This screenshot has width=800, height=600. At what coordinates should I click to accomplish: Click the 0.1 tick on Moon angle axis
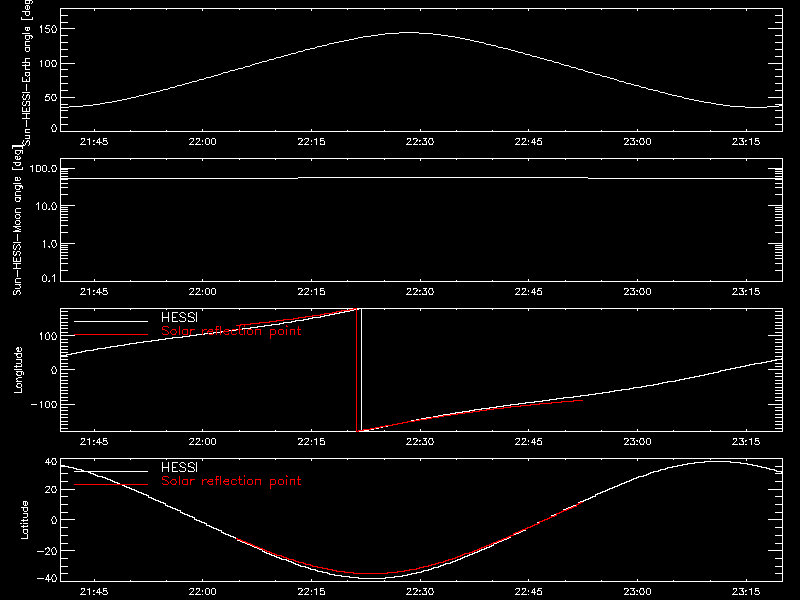49,278
